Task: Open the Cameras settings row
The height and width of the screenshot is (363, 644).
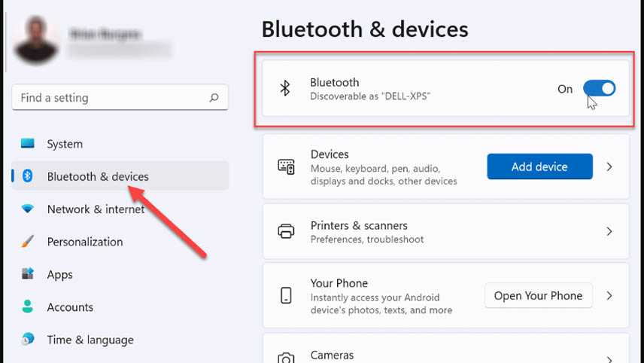Action: tap(445, 349)
